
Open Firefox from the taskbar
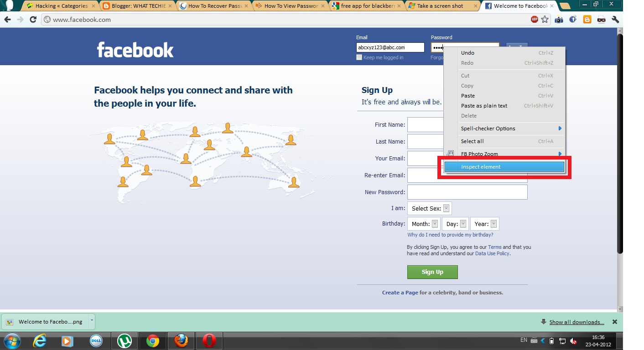[x=181, y=340]
